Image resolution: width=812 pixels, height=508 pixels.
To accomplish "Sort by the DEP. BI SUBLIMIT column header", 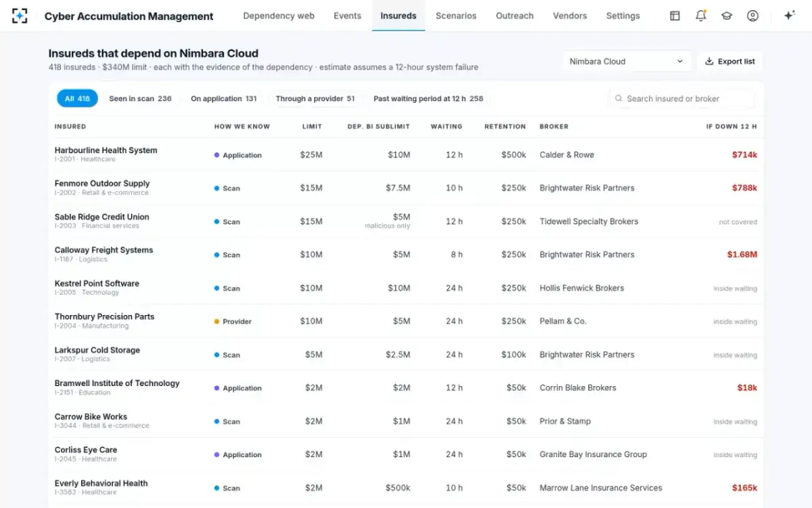I will 379,126.
